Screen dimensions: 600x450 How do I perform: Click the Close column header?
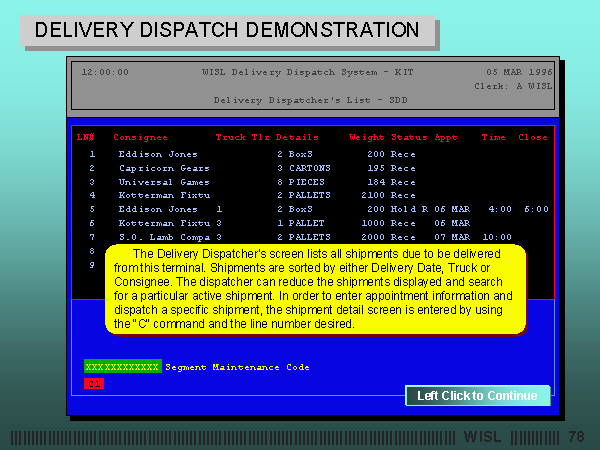tap(533, 137)
